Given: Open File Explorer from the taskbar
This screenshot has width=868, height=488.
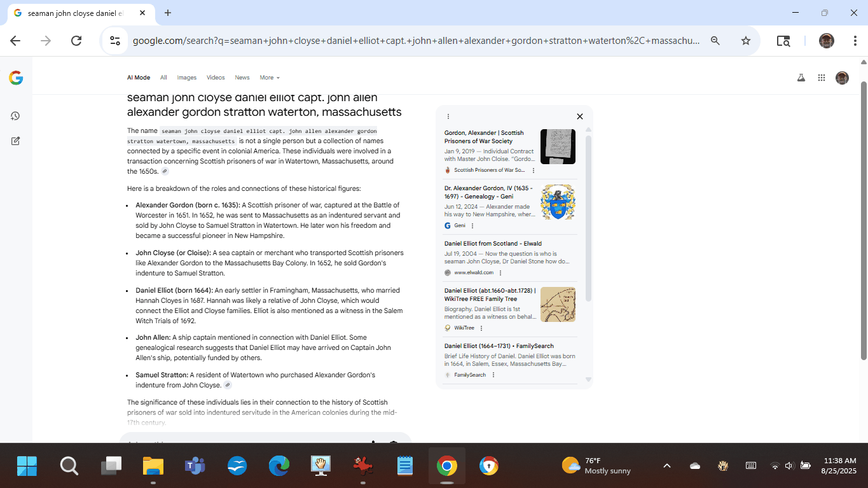Looking at the screenshot, I should (x=153, y=466).
